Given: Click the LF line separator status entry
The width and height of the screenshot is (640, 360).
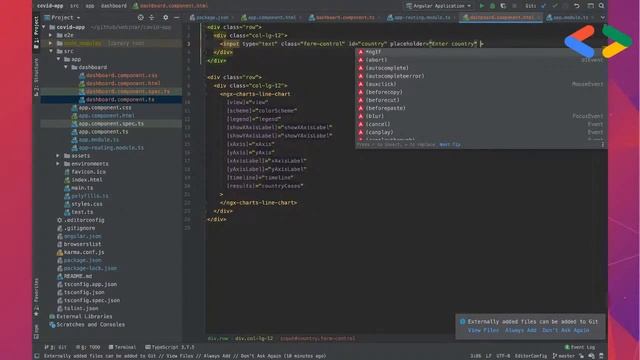Looking at the screenshot, I should [489, 356].
